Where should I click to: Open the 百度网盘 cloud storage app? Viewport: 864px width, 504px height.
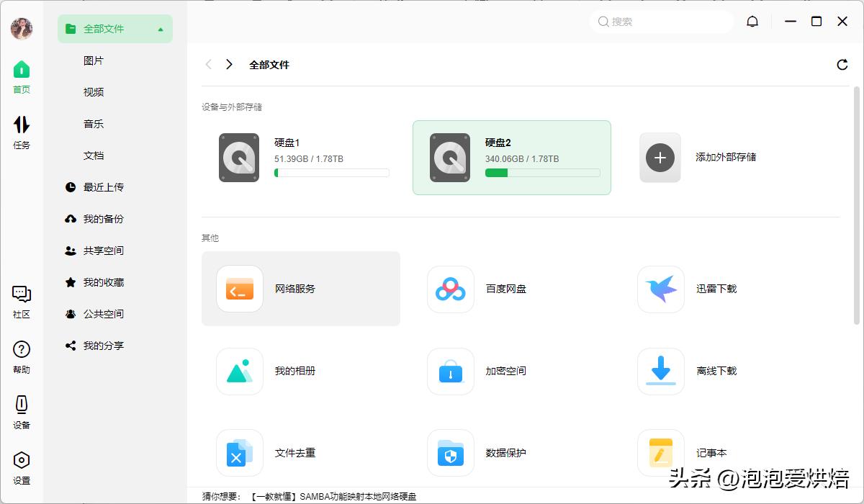[x=506, y=289]
